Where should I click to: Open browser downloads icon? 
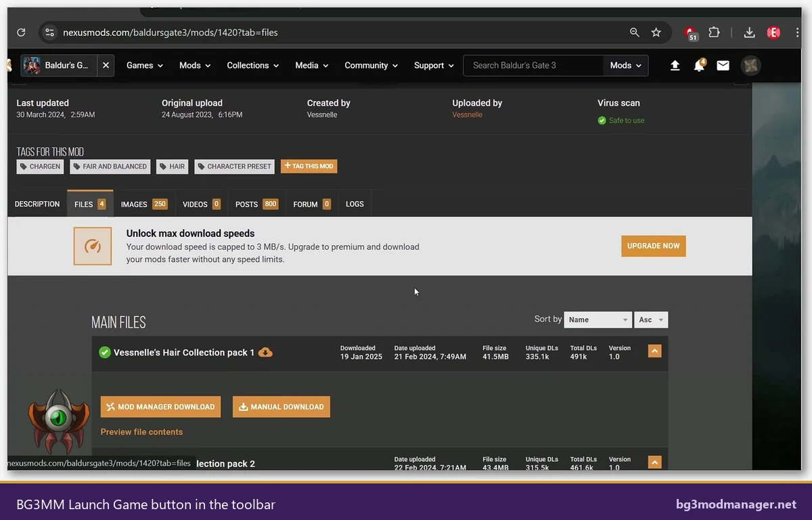pyautogui.click(x=749, y=32)
